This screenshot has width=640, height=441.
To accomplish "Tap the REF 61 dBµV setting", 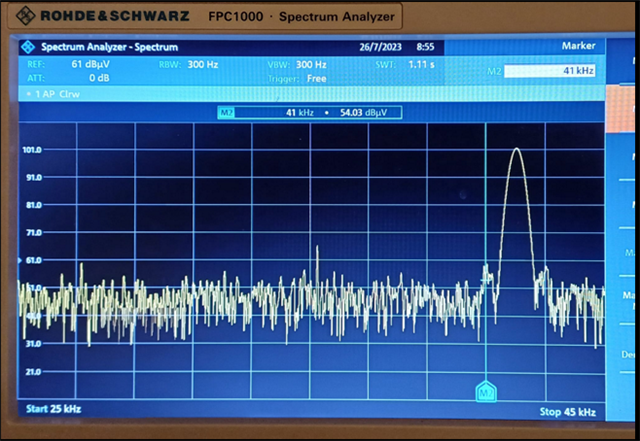I will tap(68, 64).
